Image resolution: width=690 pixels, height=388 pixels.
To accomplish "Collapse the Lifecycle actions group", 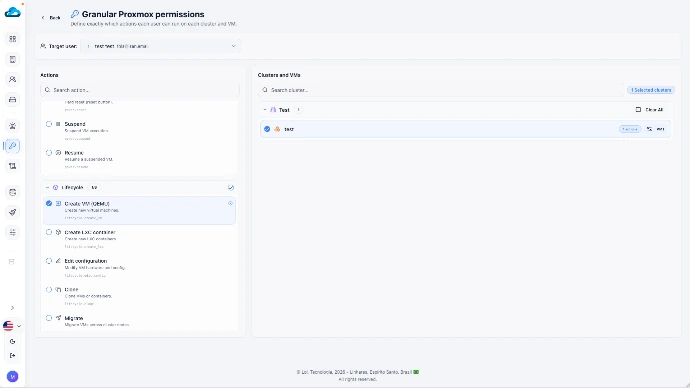I will point(48,187).
